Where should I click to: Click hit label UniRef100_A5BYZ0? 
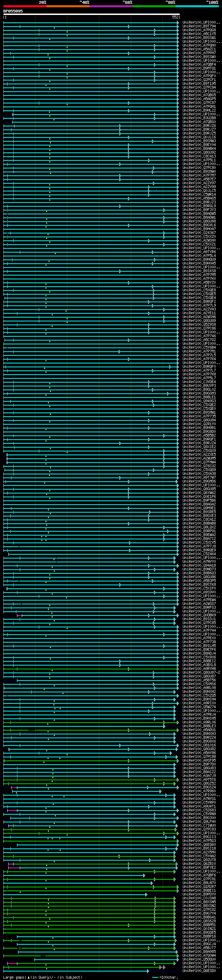[199, 282]
